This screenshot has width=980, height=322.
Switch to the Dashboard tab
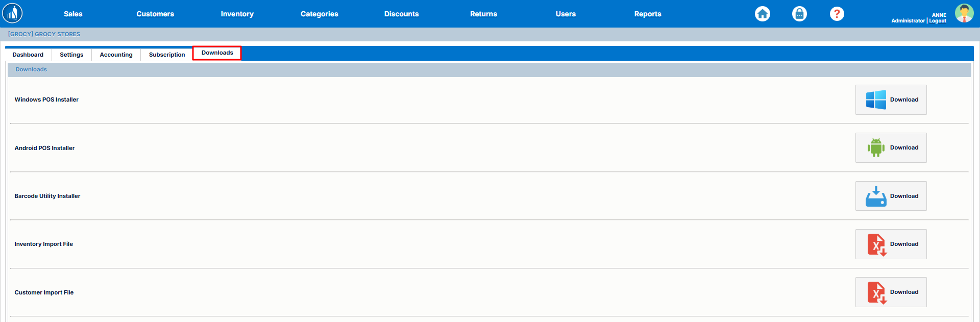28,55
